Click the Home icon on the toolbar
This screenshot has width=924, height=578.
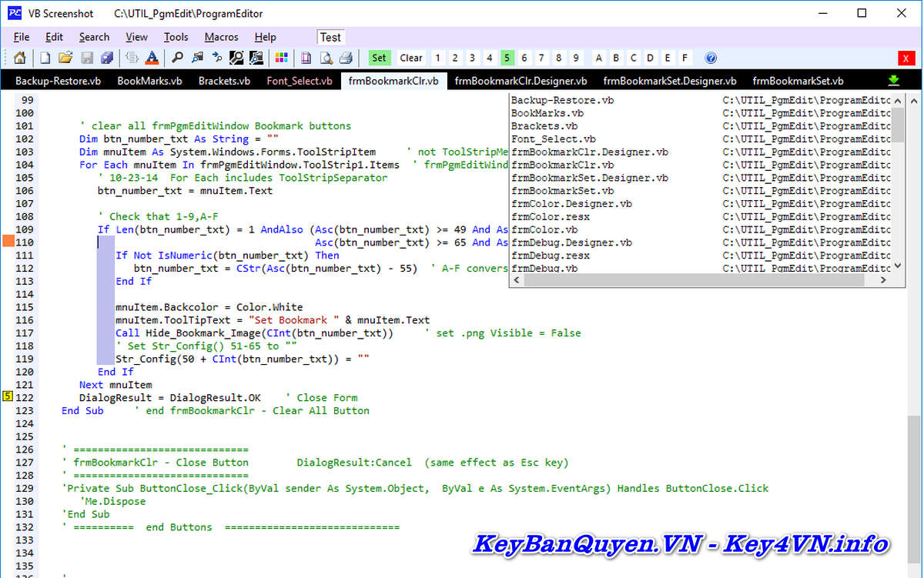pos(19,58)
